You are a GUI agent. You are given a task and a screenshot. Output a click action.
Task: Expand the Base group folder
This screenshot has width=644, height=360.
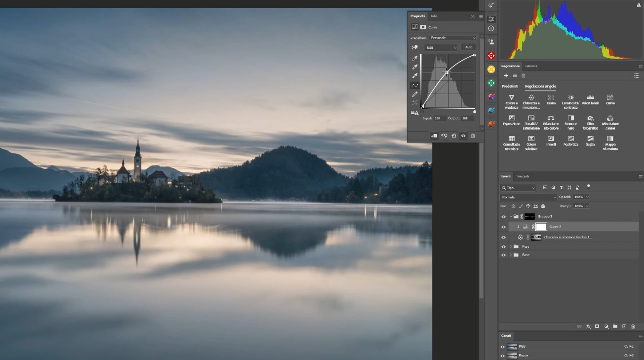pyautogui.click(x=511, y=255)
